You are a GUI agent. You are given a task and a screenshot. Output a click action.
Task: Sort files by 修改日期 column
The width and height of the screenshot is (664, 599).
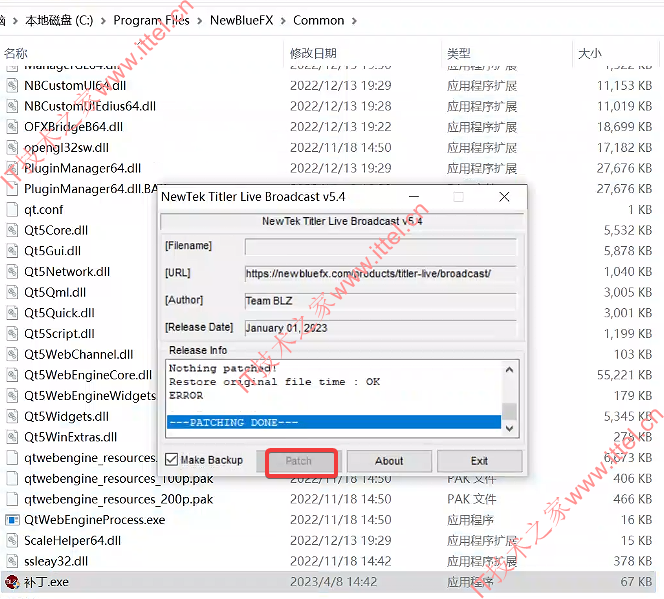tap(313, 53)
